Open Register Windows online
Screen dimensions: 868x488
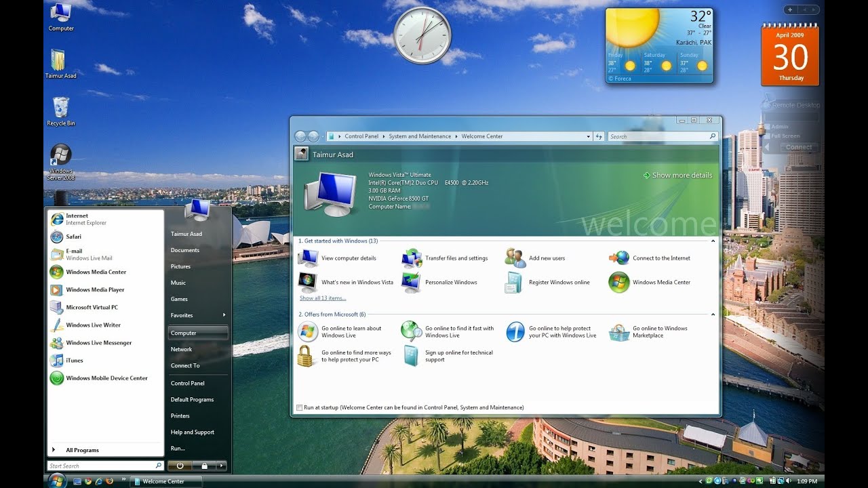coord(548,282)
